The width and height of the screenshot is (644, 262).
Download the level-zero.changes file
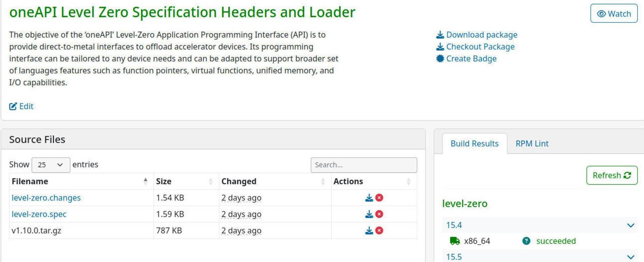[369, 198]
